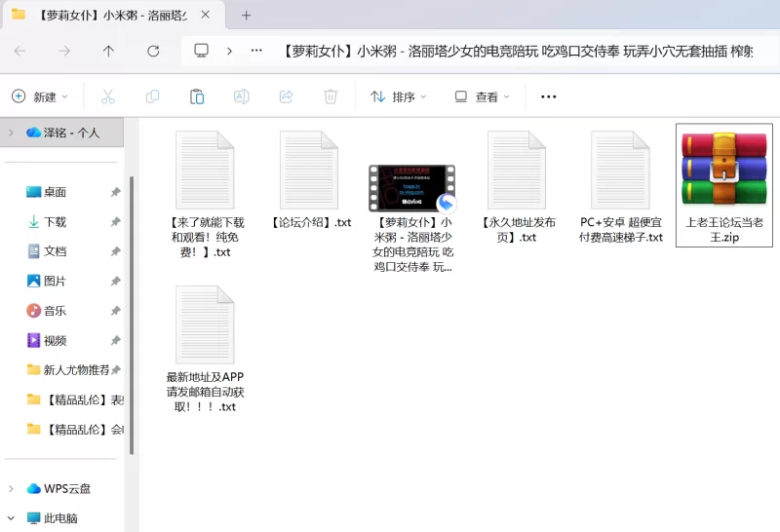
Task: Select 图片 in the navigation pane
Action: coord(55,282)
